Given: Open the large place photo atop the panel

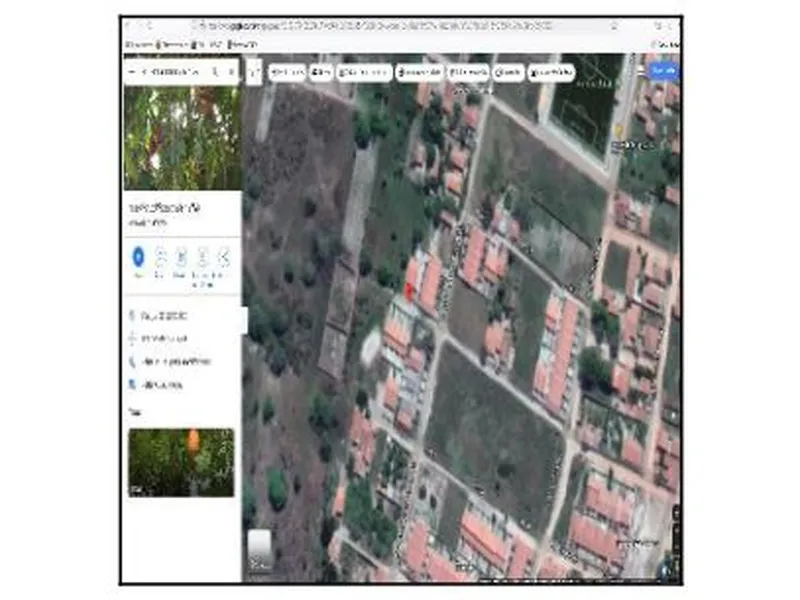Looking at the screenshot, I should point(181,138).
